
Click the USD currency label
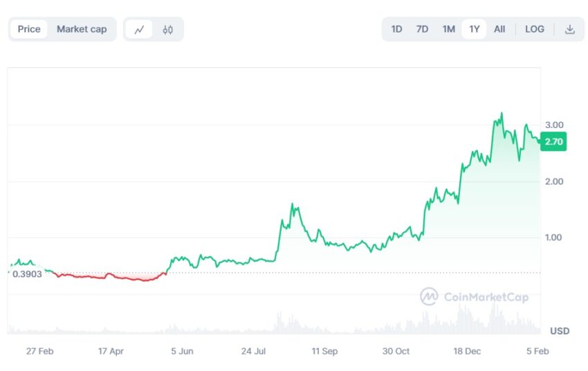pos(560,331)
